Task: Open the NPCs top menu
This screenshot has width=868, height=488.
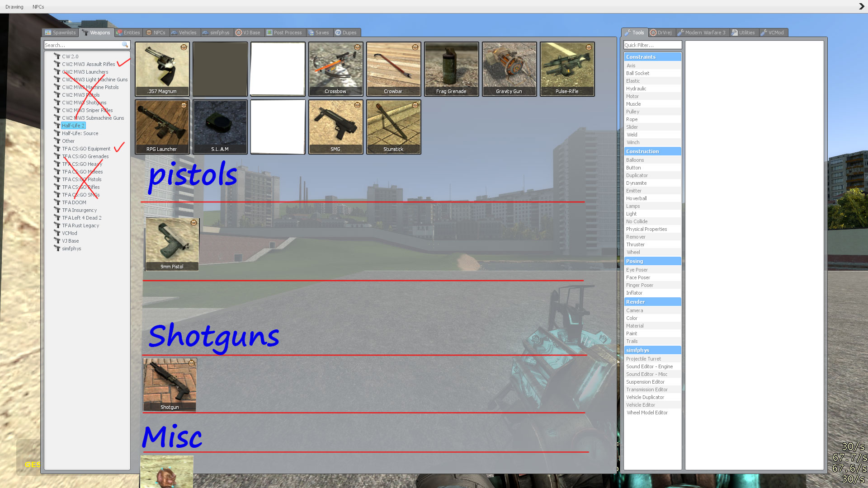Action: (x=38, y=7)
